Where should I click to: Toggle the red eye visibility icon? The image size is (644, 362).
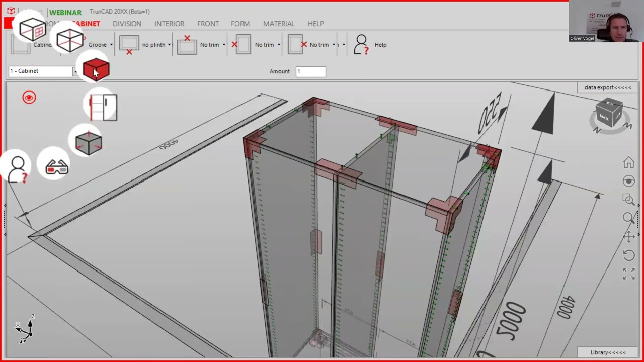tap(29, 98)
